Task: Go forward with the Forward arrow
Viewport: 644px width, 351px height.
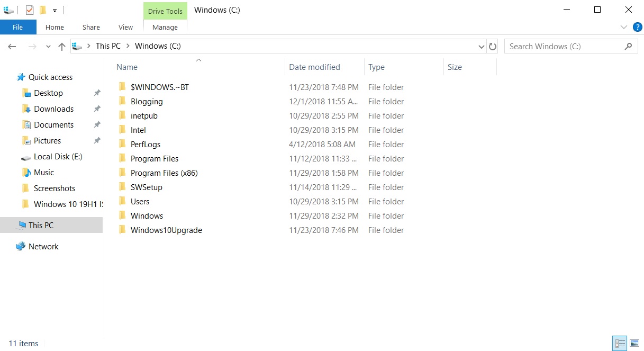Action: coord(32,47)
